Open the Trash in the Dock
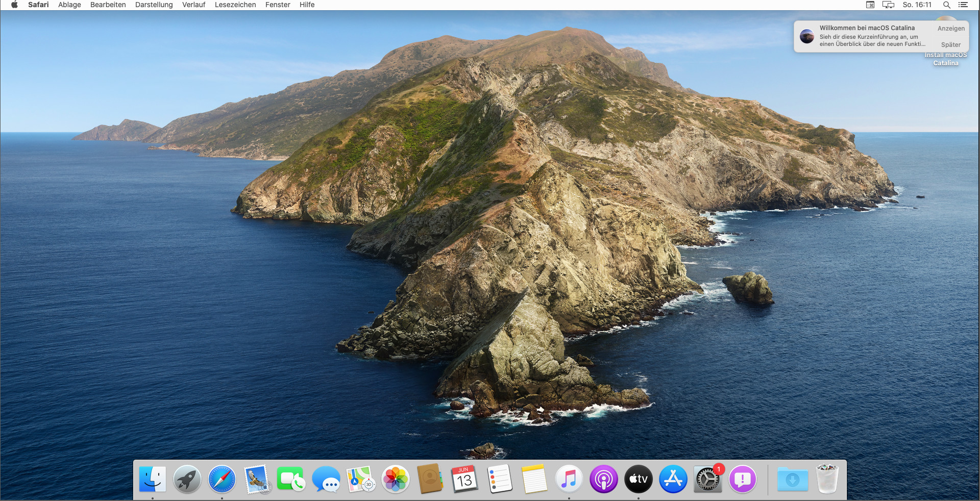 point(827,479)
